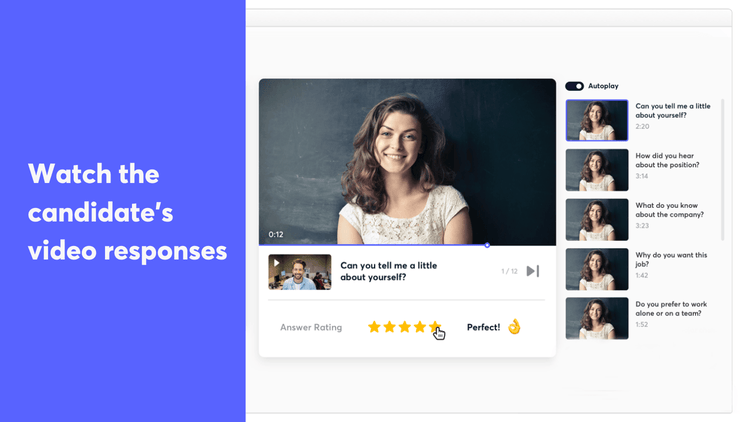
Task: Select 'Do you prefer to work alone' text
Action: point(671,309)
